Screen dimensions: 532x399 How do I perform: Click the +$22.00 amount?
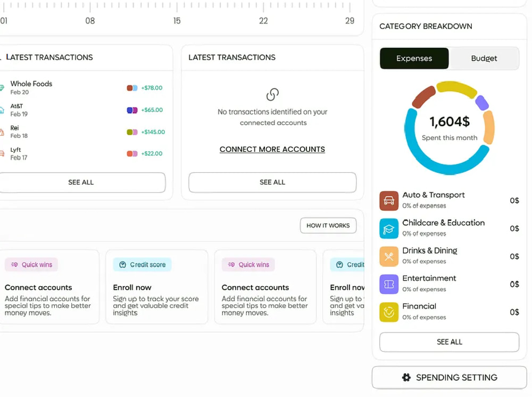pos(152,154)
